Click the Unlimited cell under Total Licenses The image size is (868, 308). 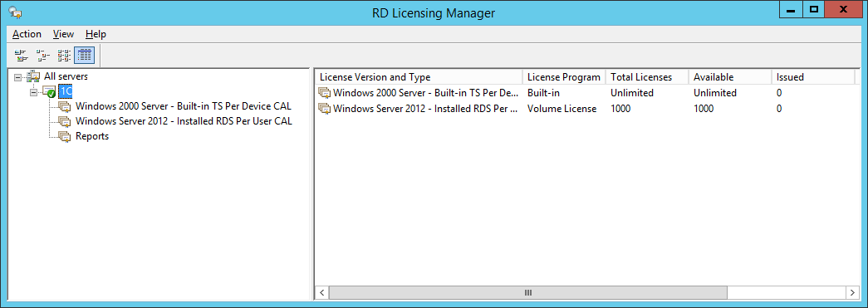tap(632, 93)
